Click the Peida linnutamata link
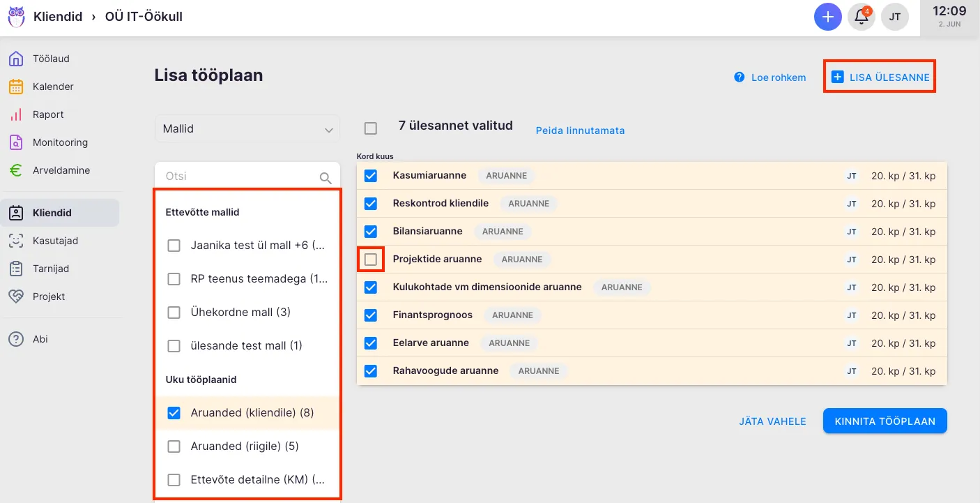Viewport: 980px width, 503px height. [x=580, y=130]
